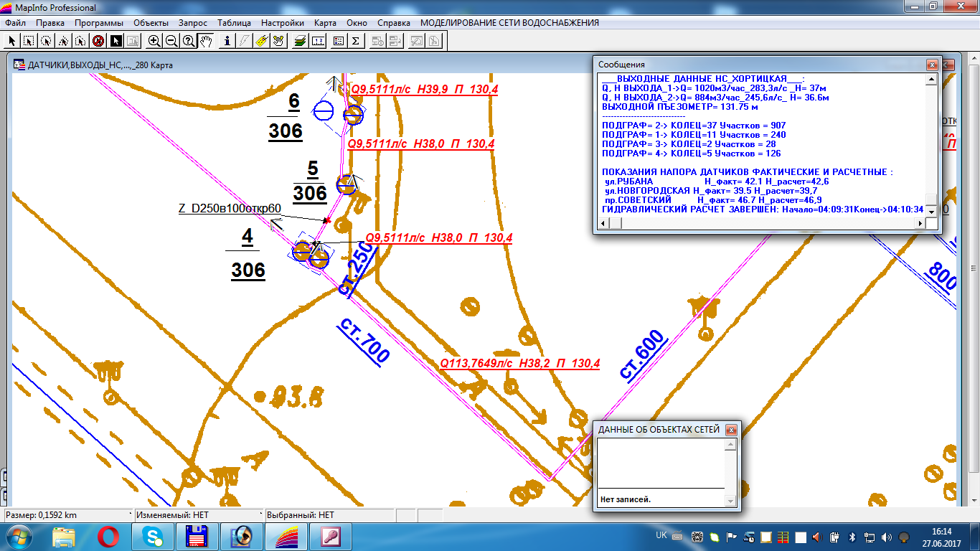Open the Файл menu
980x551 pixels.
(15, 22)
